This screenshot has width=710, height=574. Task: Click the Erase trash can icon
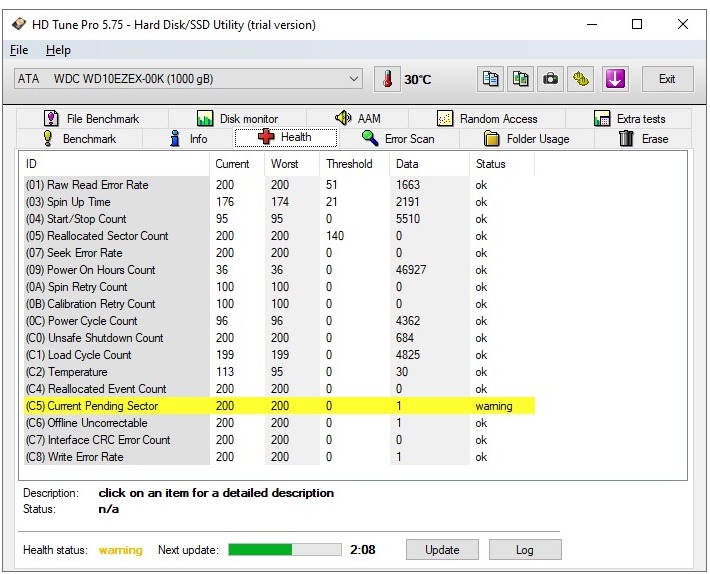(x=626, y=138)
